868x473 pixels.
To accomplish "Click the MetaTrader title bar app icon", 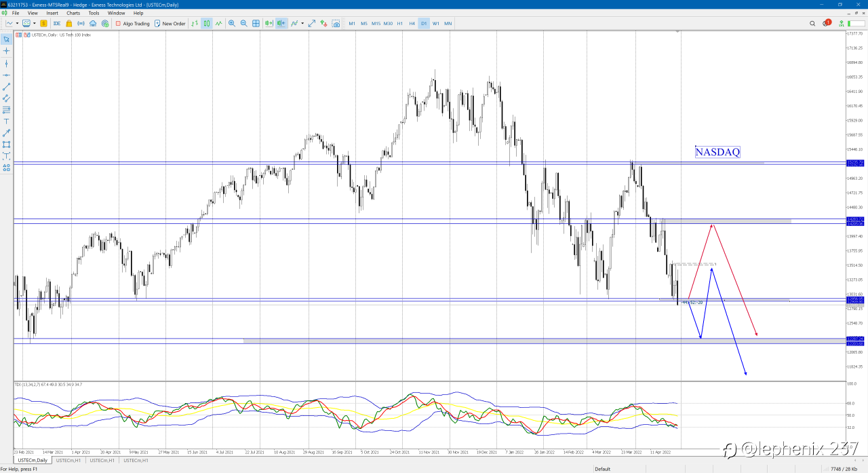I will tap(3, 4).
